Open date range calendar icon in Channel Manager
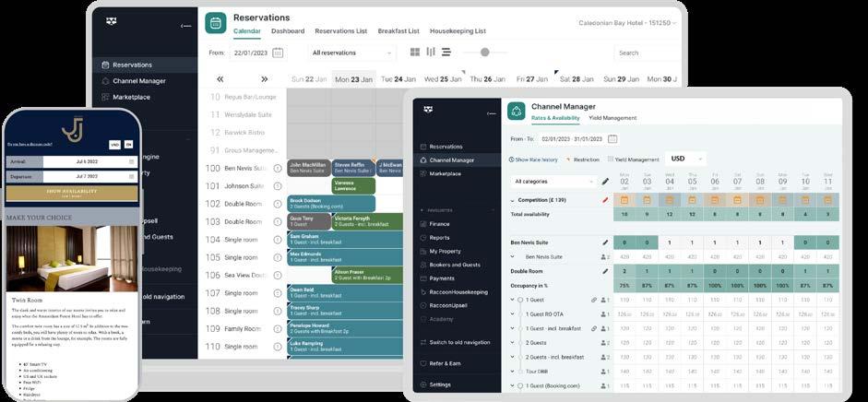 tap(612, 139)
